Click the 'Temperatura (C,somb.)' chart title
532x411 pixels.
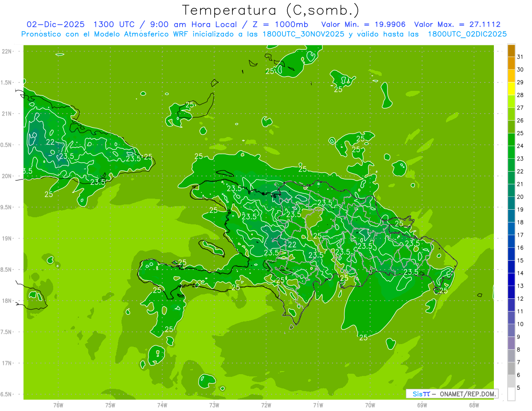click(x=271, y=10)
